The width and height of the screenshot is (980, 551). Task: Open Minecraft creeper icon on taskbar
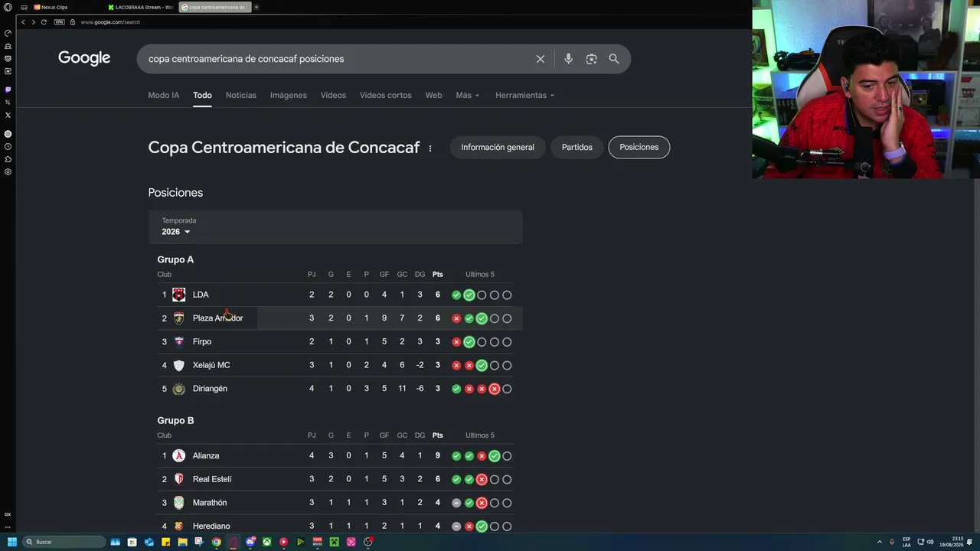[335, 542]
